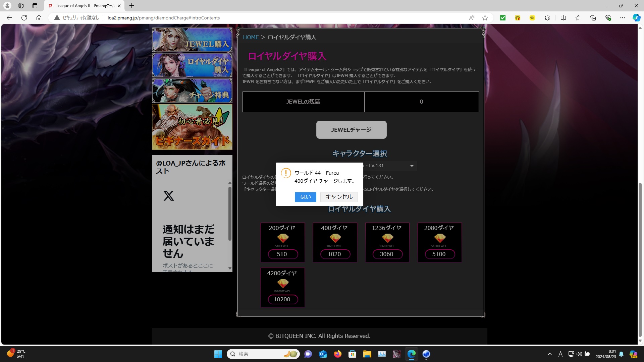This screenshot has width=644, height=362.
Task: Open Collections from the Edge toolbar
Action: pyautogui.click(x=593, y=18)
